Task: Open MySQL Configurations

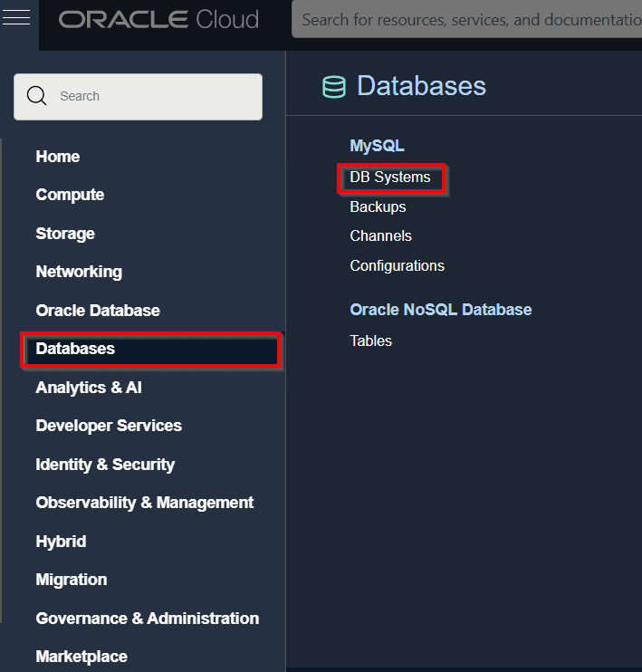Action: [x=398, y=265]
